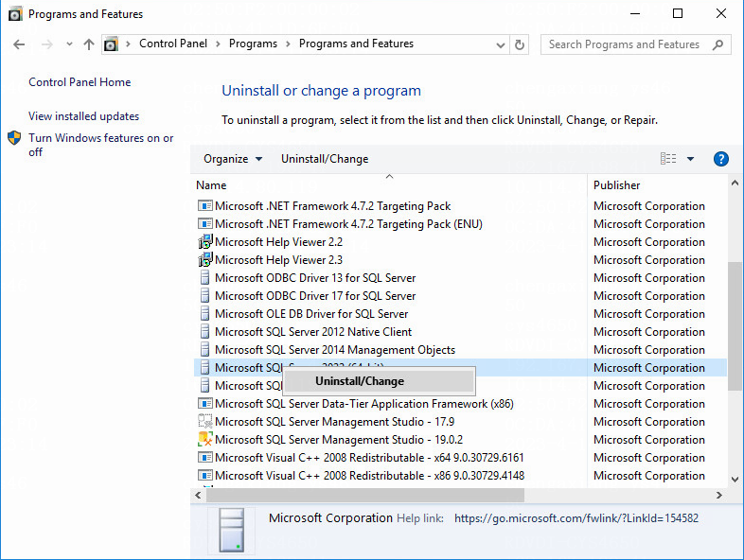
Task: Select Visual C++ 2008 Redistributable x64 9.0.30729.6161
Action: (369, 458)
